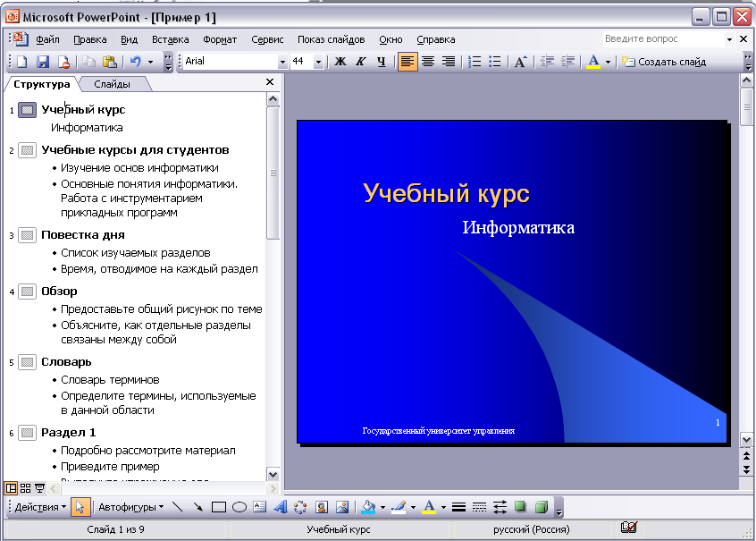Toggle bulleted list
The height and width of the screenshot is (541, 756).
pyautogui.click(x=495, y=62)
